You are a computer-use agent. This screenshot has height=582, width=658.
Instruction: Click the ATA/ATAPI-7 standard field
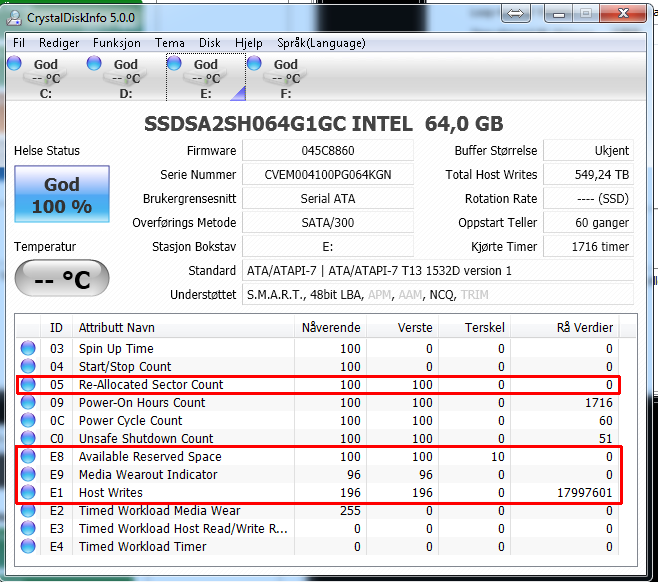click(x=438, y=271)
